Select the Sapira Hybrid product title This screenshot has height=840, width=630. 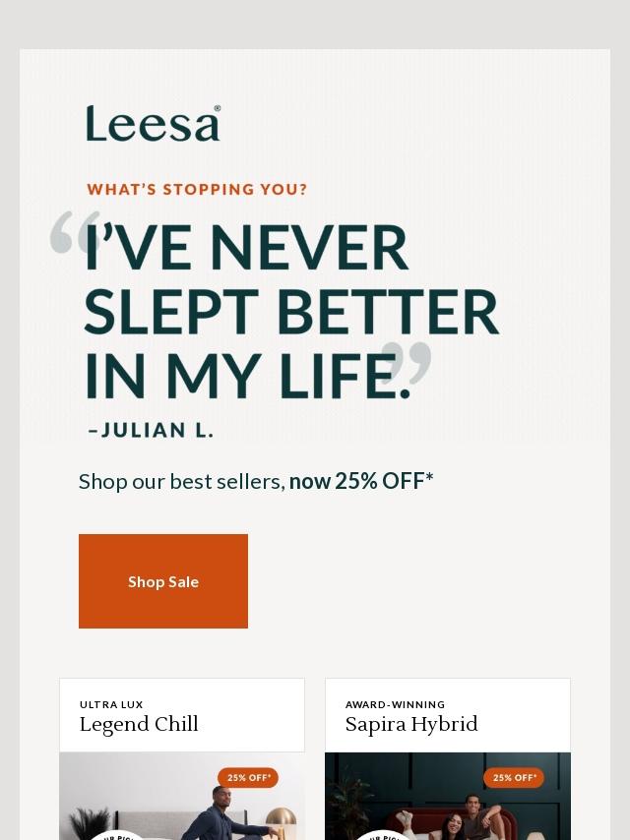(411, 724)
